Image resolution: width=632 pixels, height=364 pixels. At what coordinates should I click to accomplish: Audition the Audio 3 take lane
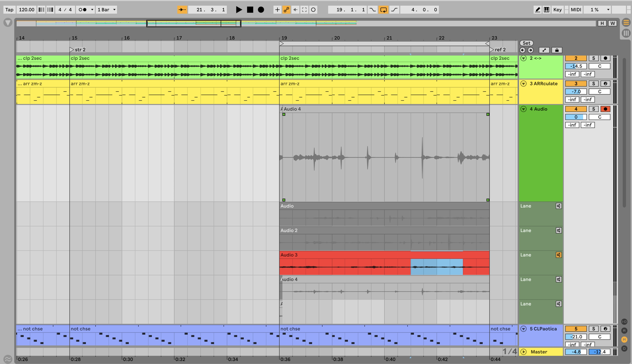coord(558,255)
